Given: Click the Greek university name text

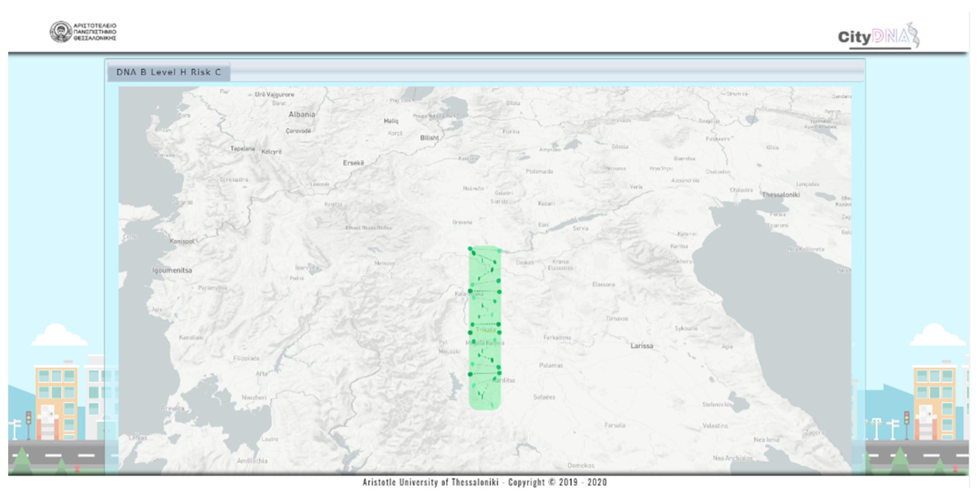Looking at the screenshot, I should coord(95,32).
